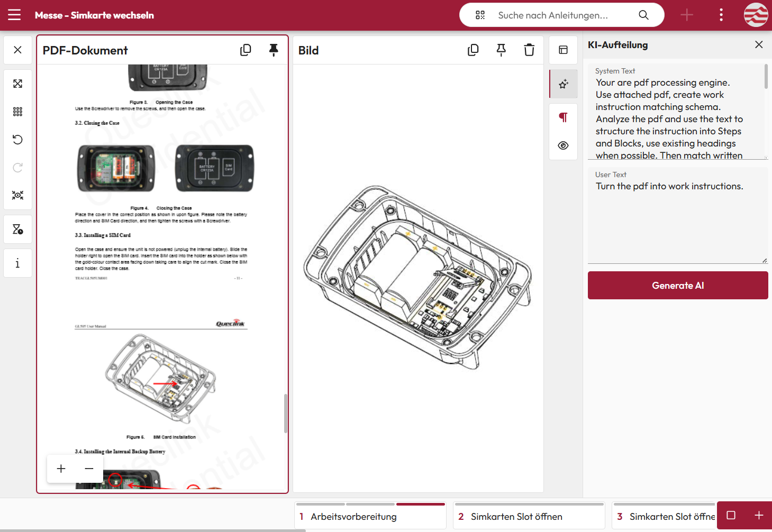This screenshot has width=772, height=532.
Task: Pin the PDF-Dokument panel
Action: pyautogui.click(x=274, y=50)
